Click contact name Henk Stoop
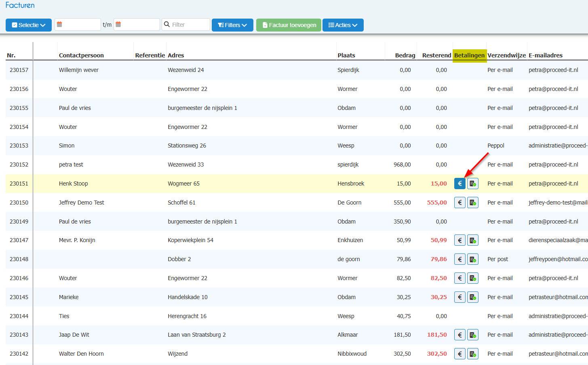This screenshot has width=588, height=365. point(74,184)
